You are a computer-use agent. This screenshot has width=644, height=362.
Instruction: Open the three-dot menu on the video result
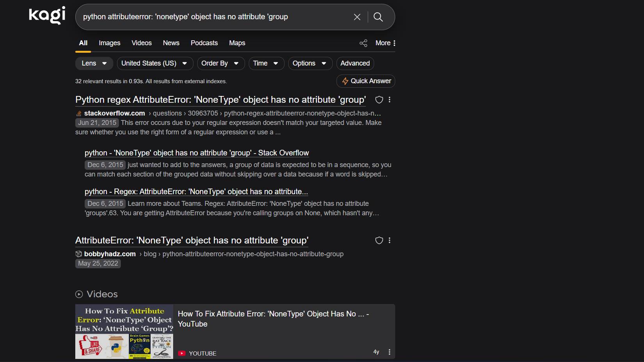click(x=389, y=352)
